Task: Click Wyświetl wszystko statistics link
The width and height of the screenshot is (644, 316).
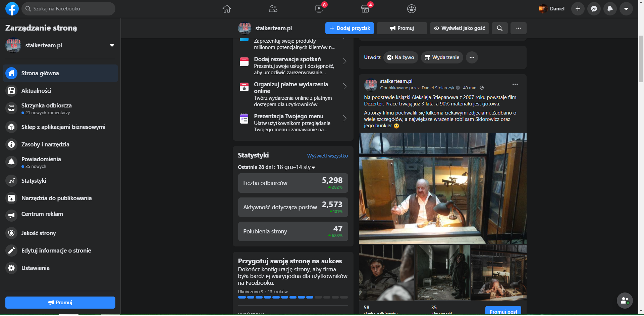Action: pos(327,156)
